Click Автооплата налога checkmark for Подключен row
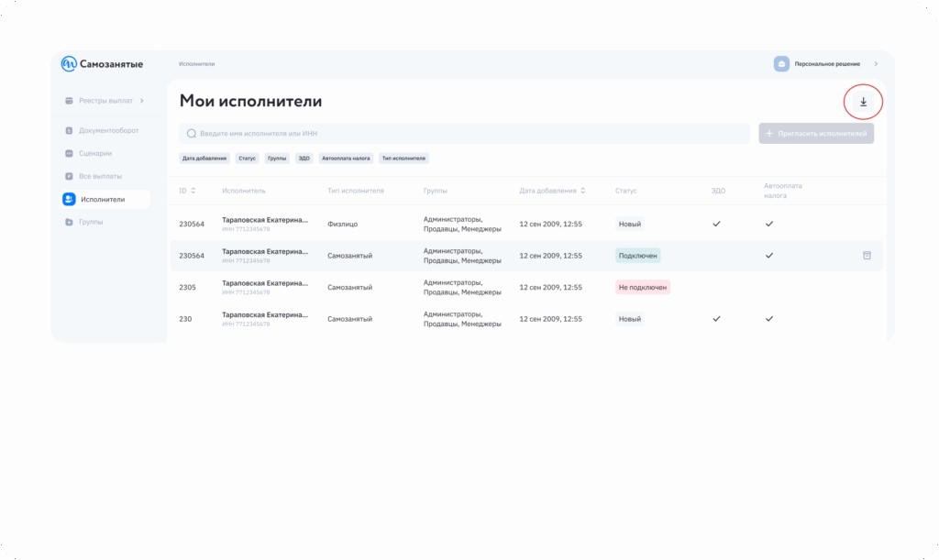This screenshot has height=560, width=939. point(769,256)
